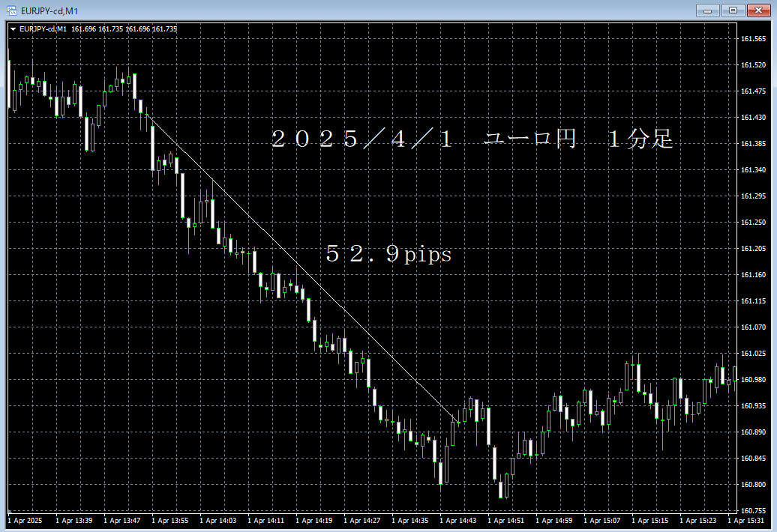Minimize the EURJPY-cd,M1 chart window
This screenshot has width=777, height=532.
tap(707, 10)
